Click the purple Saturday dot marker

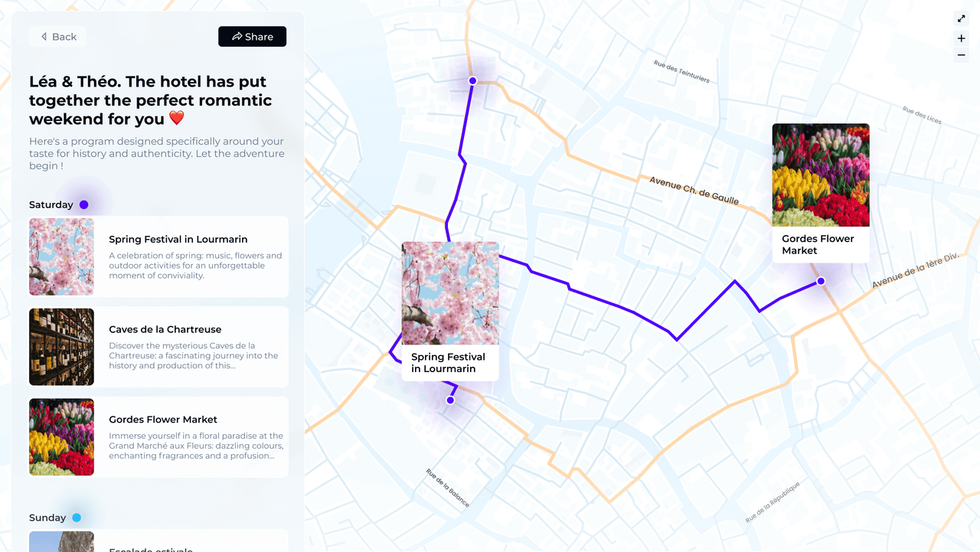[84, 204]
